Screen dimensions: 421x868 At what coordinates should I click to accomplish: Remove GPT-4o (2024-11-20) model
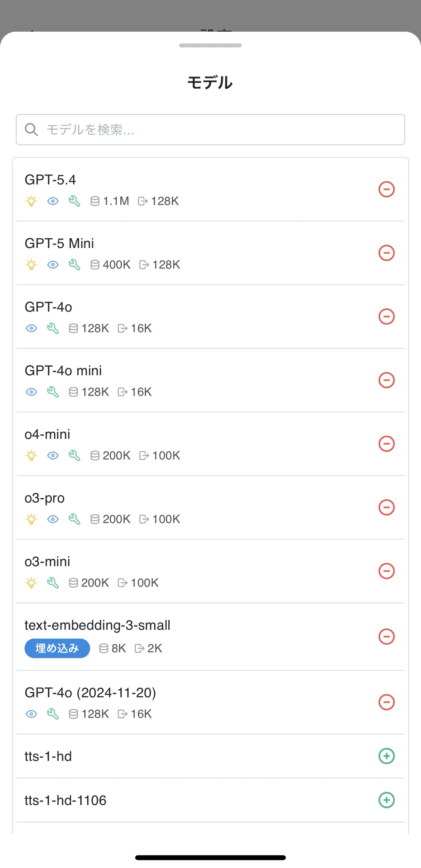(386, 702)
